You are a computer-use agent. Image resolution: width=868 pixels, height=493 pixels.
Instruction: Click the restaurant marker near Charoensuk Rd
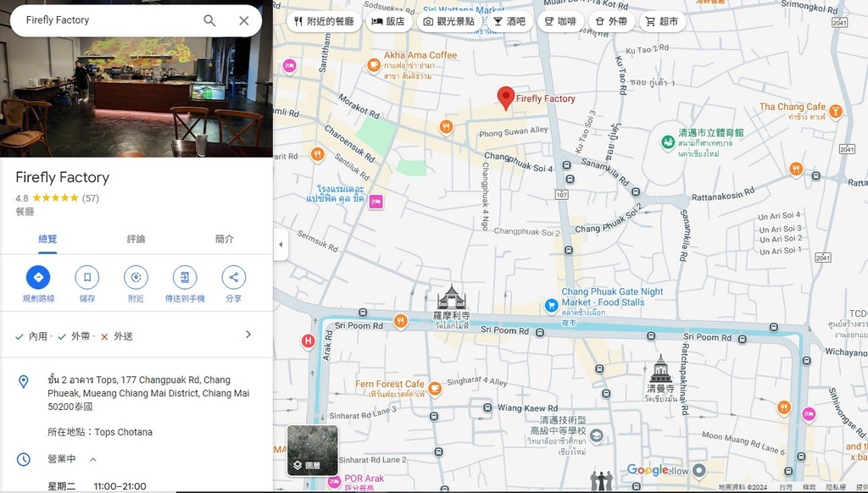(x=317, y=153)
